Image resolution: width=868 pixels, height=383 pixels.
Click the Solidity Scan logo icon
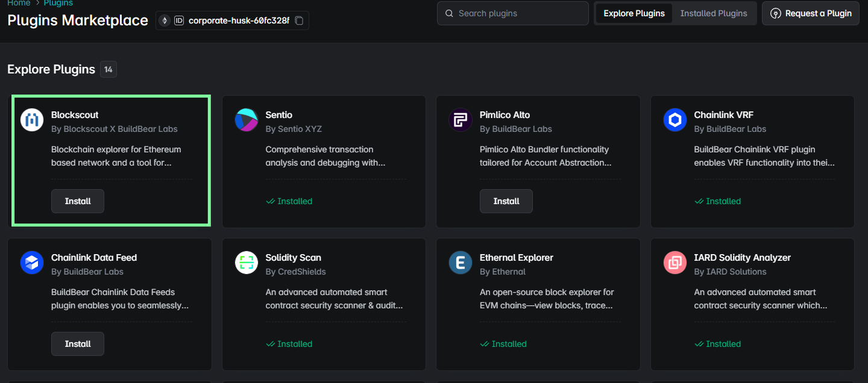(x=246, y=263)
